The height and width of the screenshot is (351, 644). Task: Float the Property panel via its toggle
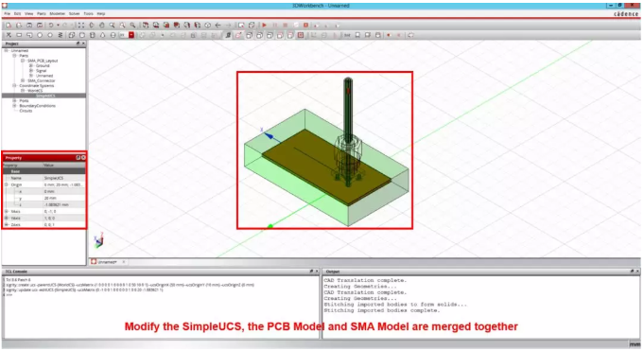click(x=78, y=158)
